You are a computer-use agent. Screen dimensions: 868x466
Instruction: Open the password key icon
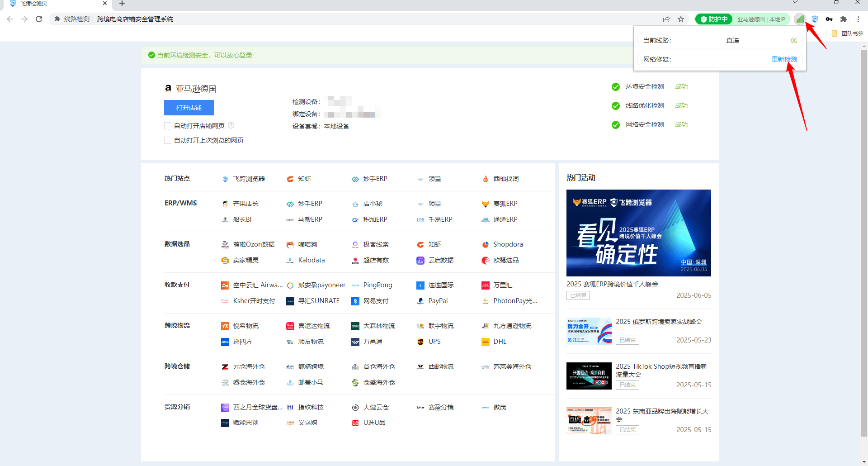829,19
